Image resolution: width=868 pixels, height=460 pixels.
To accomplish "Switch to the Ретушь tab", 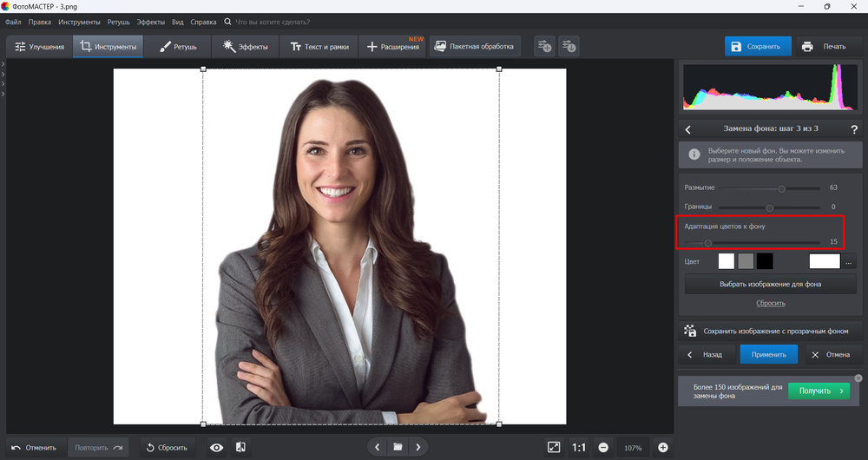I will click(x=179, y=47).
